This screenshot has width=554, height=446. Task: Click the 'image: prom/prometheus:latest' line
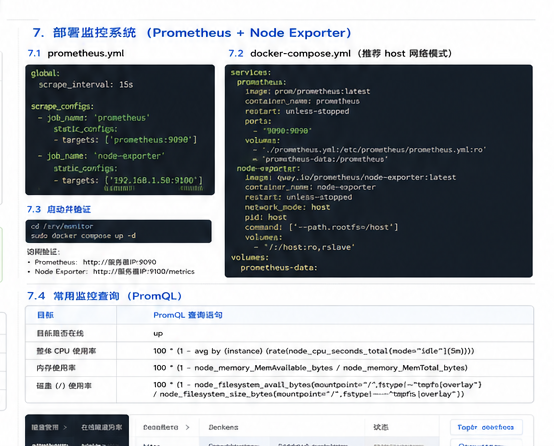tap(308, 92)
